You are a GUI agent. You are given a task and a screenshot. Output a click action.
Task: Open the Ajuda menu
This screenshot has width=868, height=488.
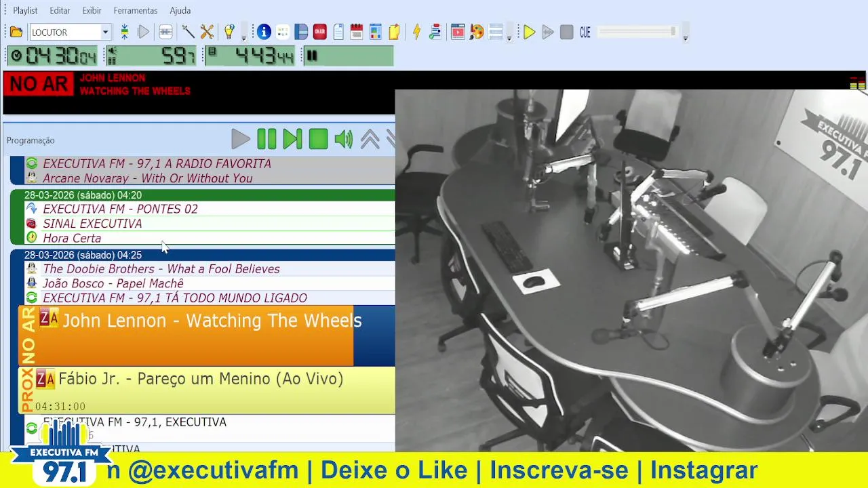click(x=180, y=10)
